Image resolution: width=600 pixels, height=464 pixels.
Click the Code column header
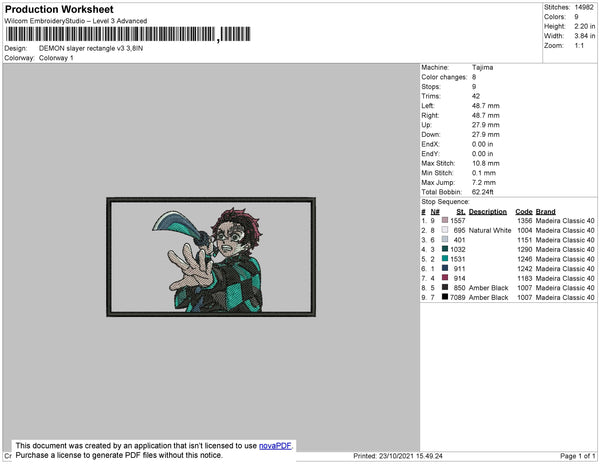coord(524,212)
